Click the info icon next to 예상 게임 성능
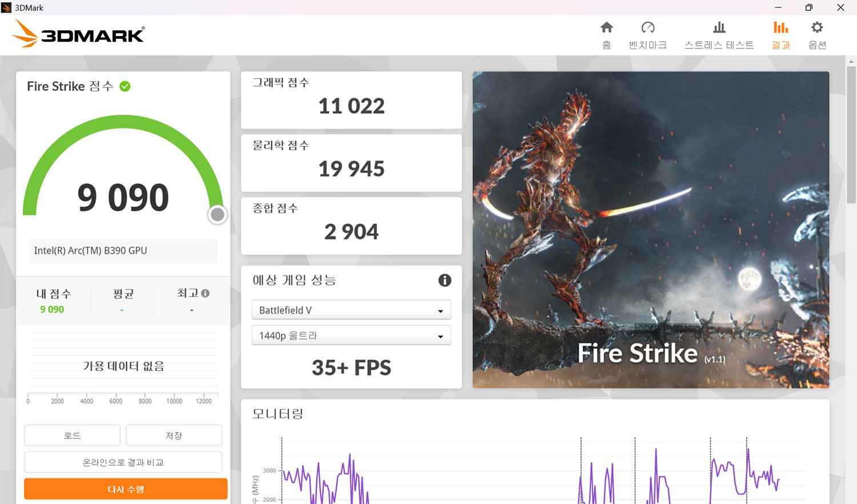The height and width of the screenshot is (504, 857). tap(444, 280)
